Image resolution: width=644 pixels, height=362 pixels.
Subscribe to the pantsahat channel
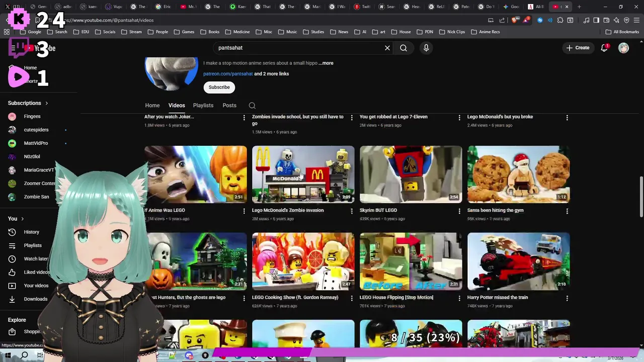click(219, 87)
